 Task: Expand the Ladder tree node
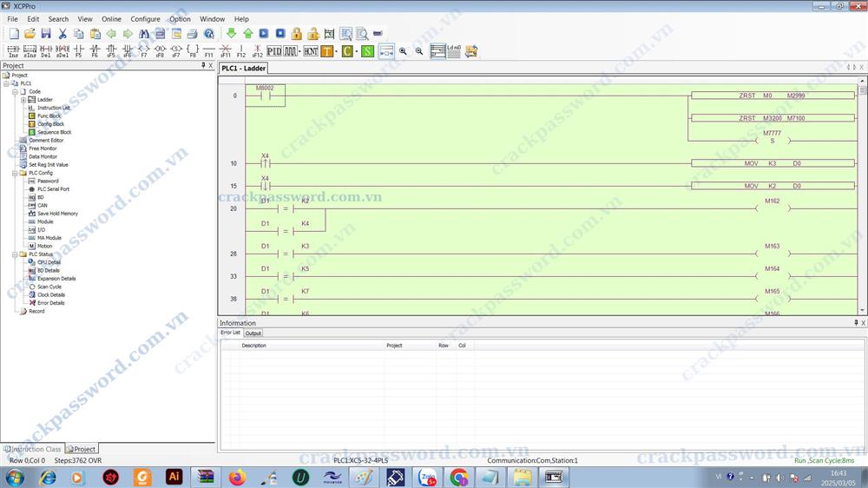click(23, 100)
